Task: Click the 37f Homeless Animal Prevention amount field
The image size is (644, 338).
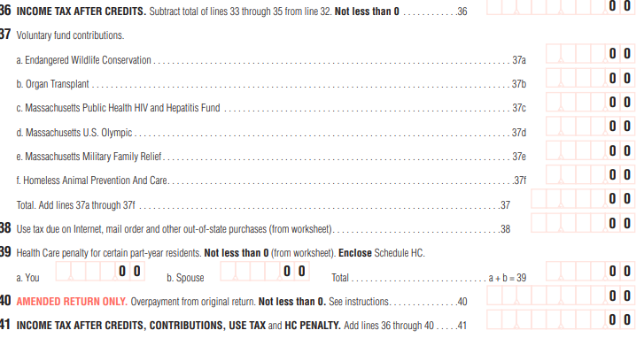Action: pos(590,174)
